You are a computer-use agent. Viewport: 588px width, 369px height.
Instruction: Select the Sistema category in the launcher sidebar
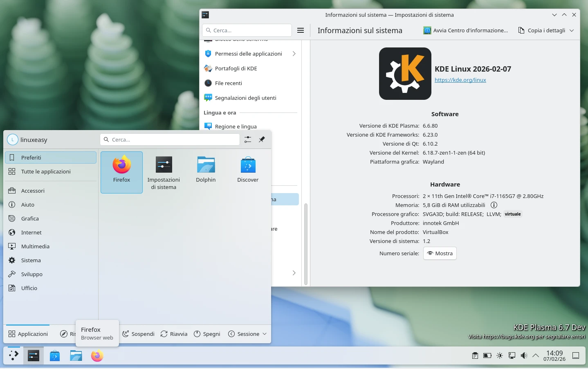point(31,260)
